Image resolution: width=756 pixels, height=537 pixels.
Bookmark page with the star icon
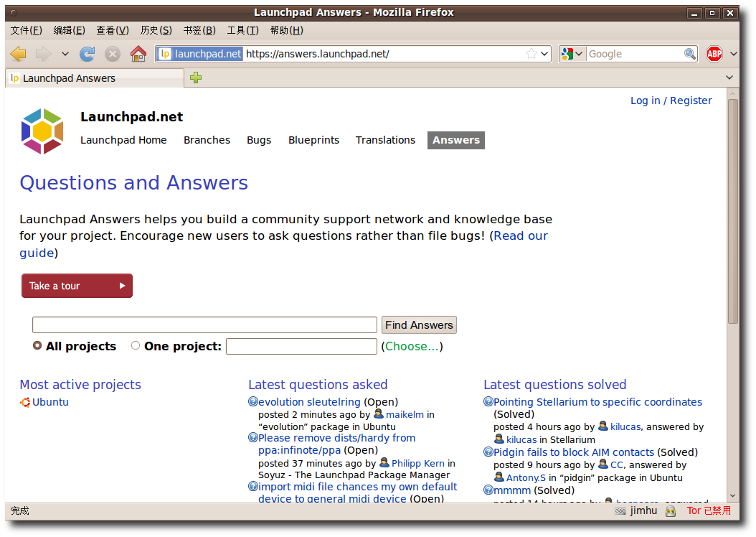[x=531, y=54]
